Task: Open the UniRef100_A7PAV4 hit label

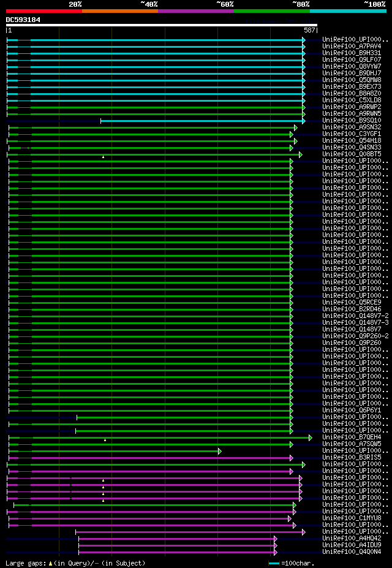Action: (352, 47)
